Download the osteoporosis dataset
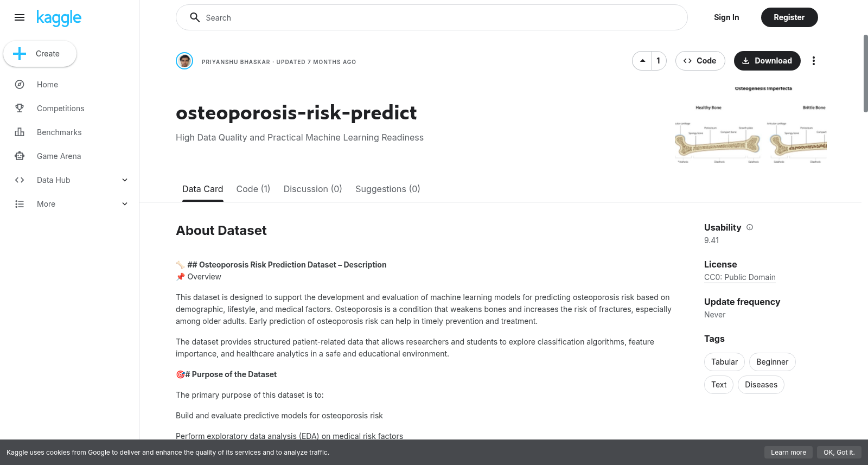This screenshot has width=868, height=465. tap(767, 61)
